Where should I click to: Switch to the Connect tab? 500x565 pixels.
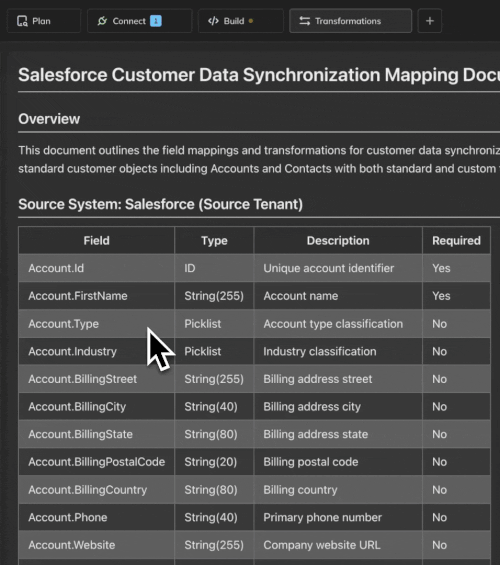pos(139,21)
